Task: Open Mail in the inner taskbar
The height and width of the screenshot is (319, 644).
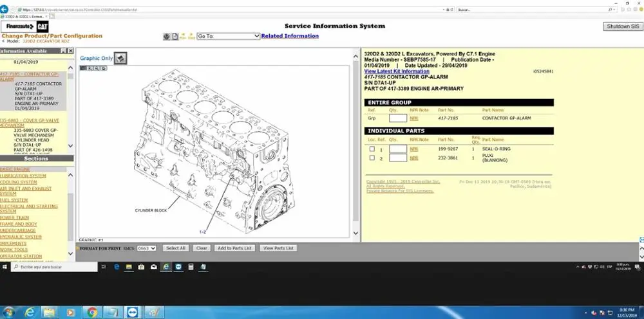Action: [x=154, y=267]
